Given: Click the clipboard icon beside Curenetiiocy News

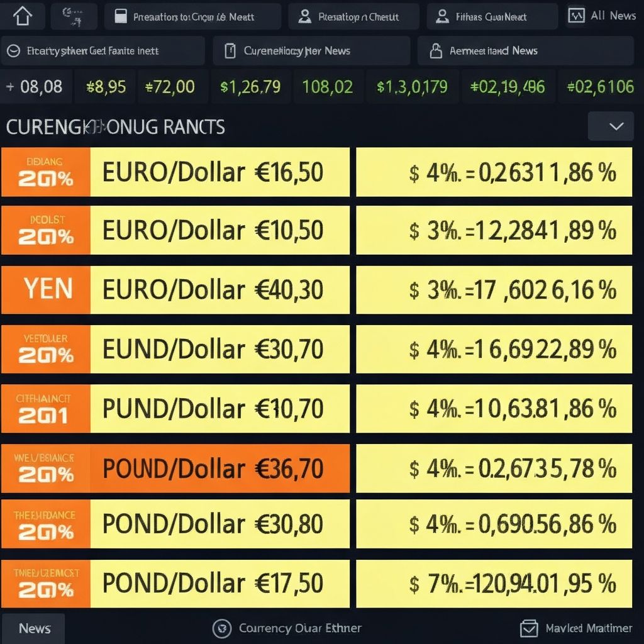Looking at the screenshot, I should click(x=230, y=51).
